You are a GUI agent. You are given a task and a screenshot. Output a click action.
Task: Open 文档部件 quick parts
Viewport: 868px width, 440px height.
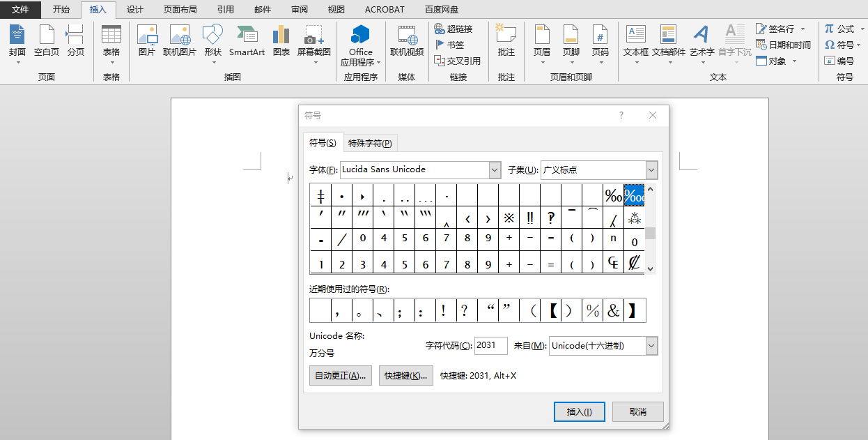[x=669, y=45]
